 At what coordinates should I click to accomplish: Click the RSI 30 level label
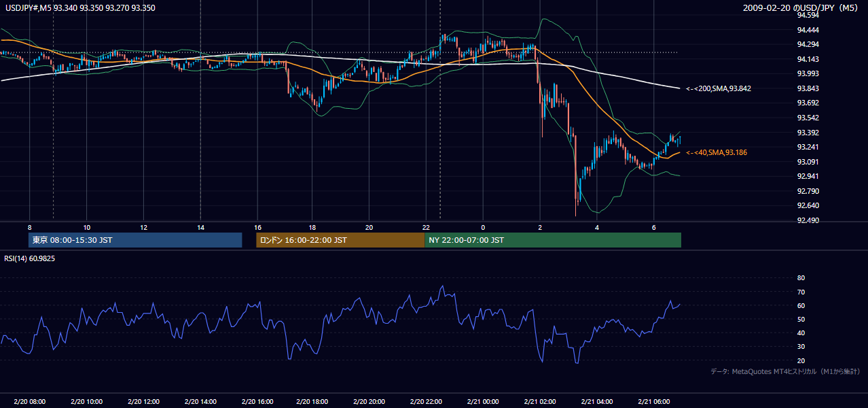click(801, 347)
